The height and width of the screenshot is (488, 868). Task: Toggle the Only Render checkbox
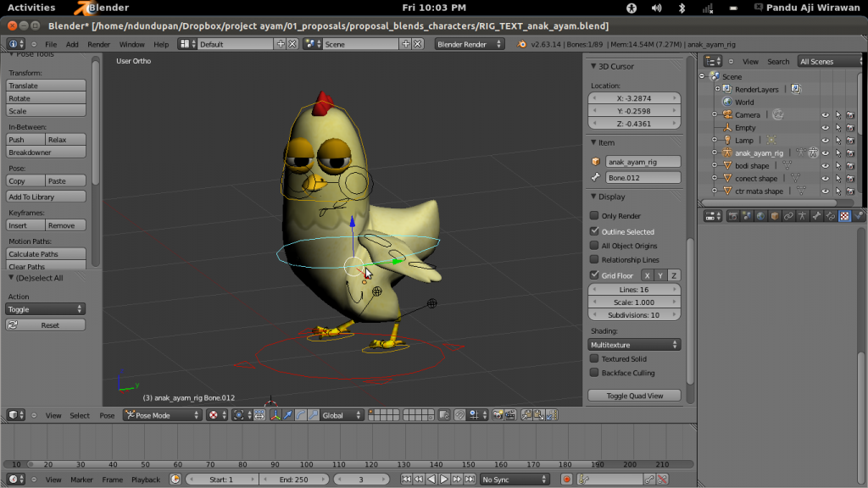click(594, 215)
